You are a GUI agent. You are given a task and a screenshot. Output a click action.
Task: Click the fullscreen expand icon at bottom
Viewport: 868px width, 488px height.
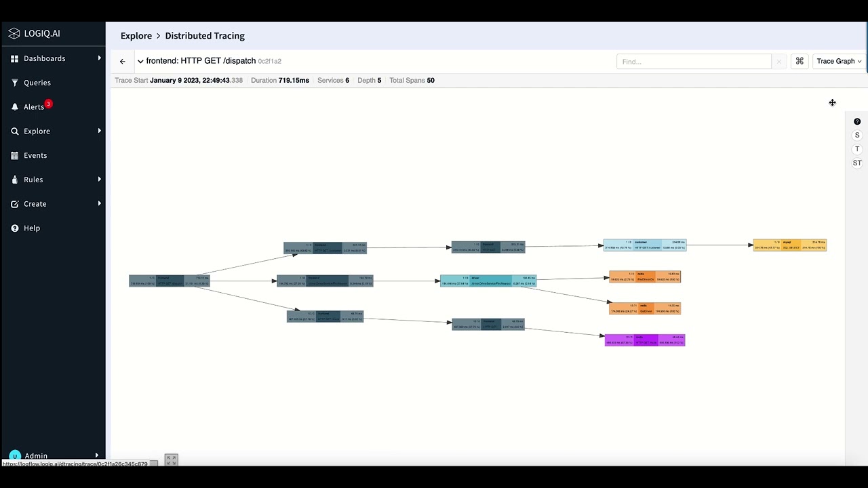172,460
